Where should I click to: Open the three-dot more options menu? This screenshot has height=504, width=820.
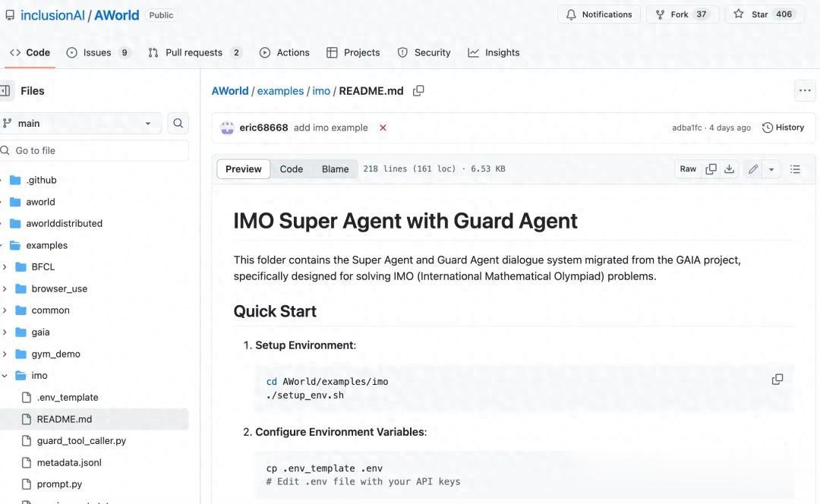(x=804, y=91)
